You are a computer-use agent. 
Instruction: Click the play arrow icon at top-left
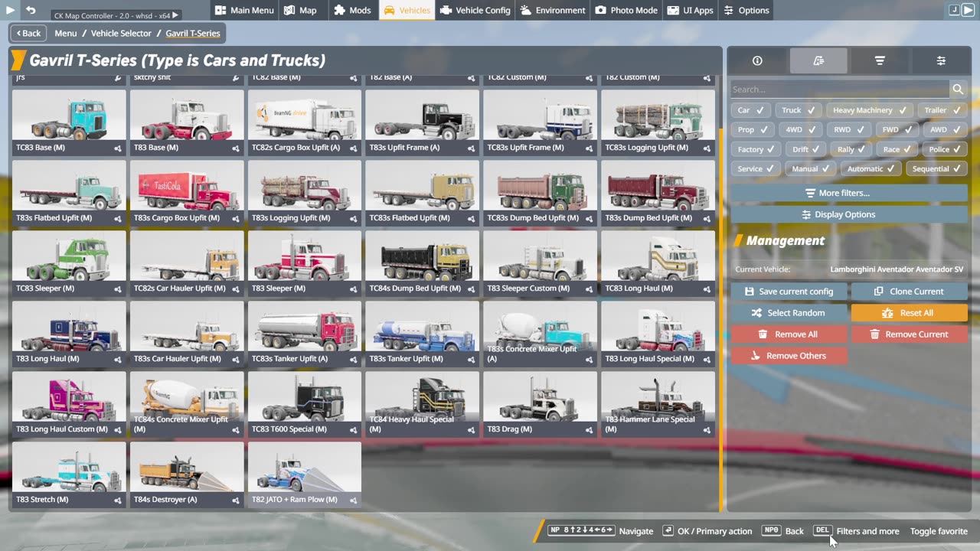pyautogui.click(x=10, y=10)
